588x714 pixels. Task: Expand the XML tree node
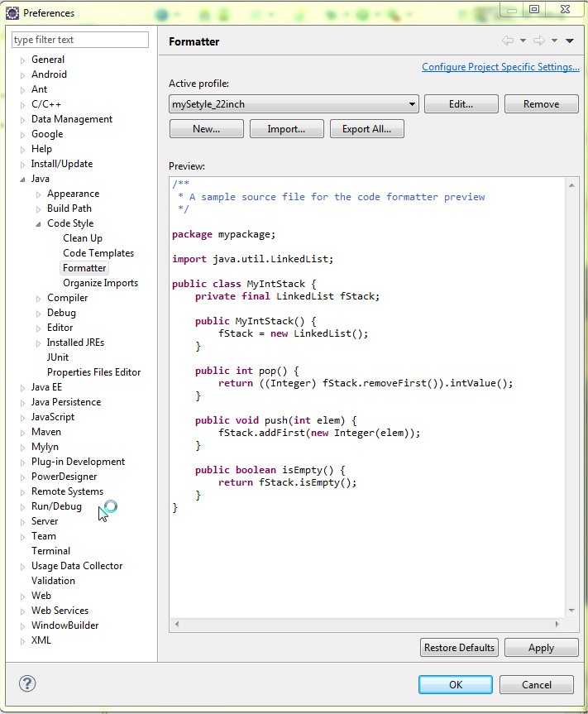click(x=23, y=641)
